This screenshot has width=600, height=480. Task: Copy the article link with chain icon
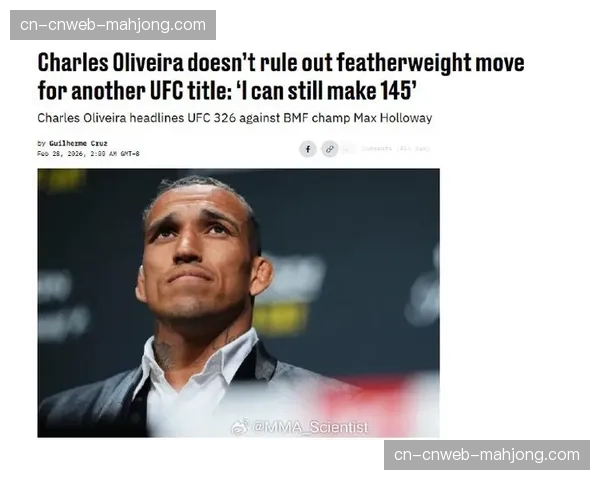(329, 149)
